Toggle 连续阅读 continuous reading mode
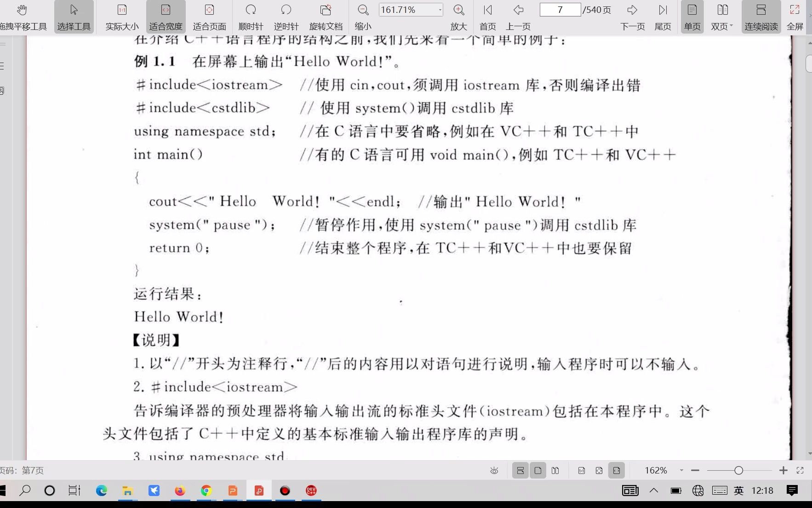Image resolution: width=812 pixels, height=508 pixels. 761,17
